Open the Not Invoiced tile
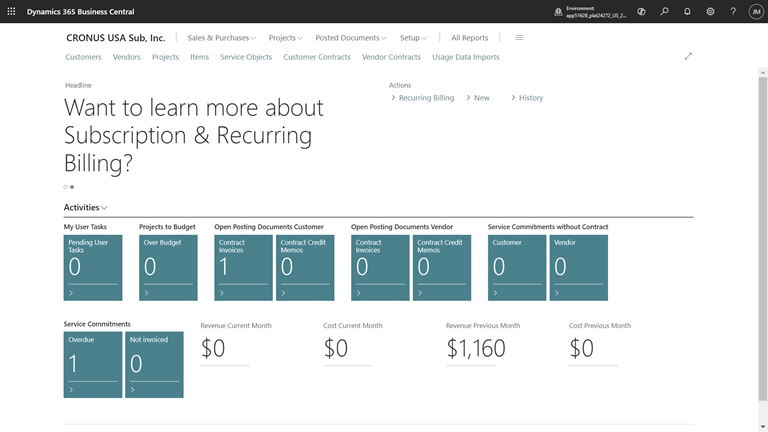This screenshot has height=432, width=768. point(154,364)
